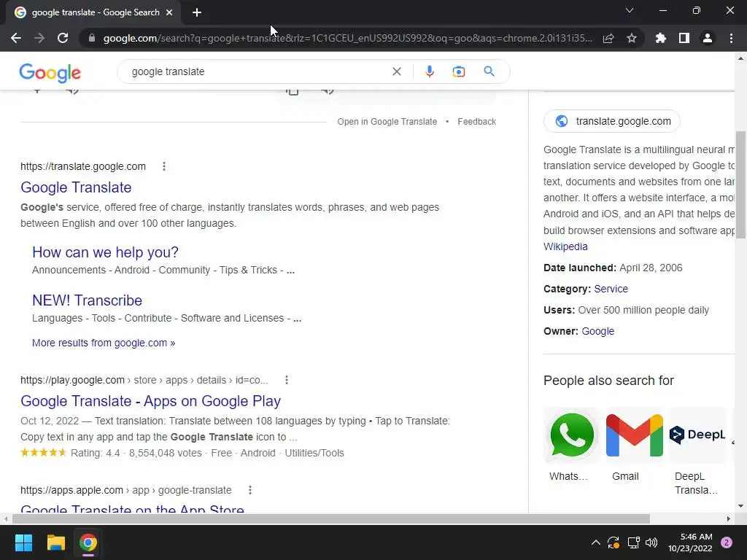Open options for the translate.google.com result
This screenshot has width=747, height=560.
click(x=164, y=166)
